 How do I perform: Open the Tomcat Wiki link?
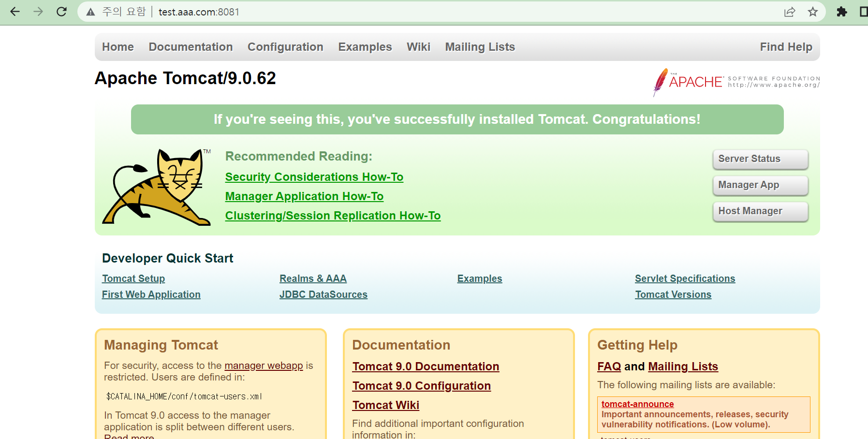coord(385,405)
